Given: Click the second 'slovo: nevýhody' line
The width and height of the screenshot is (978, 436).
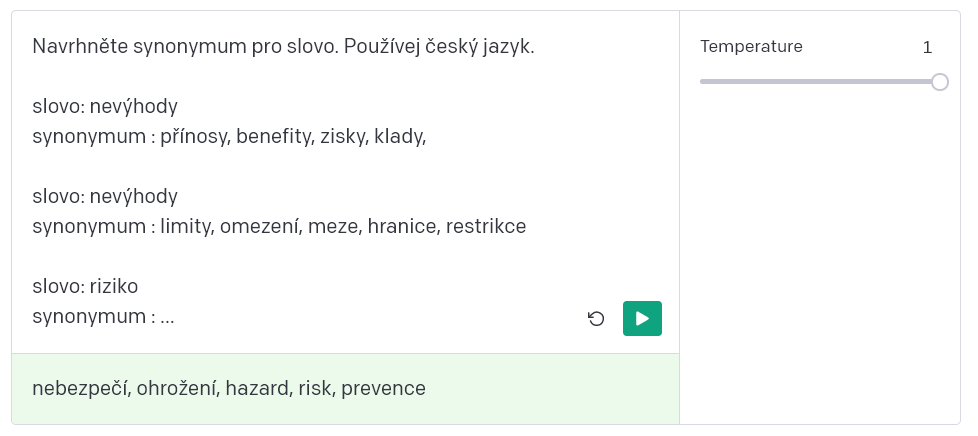Looking at the screenshot, I should [105, 196].
